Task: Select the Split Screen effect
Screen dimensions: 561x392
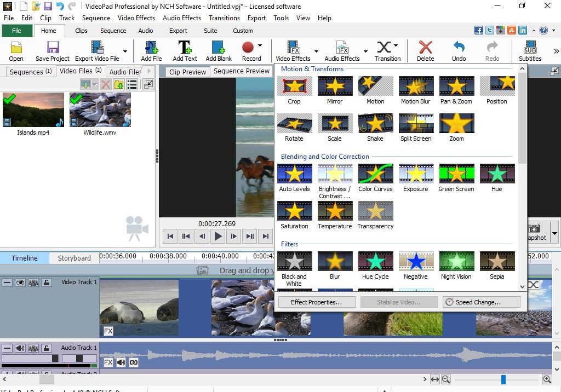Action: pyautogui.click(x=416, y=124)
